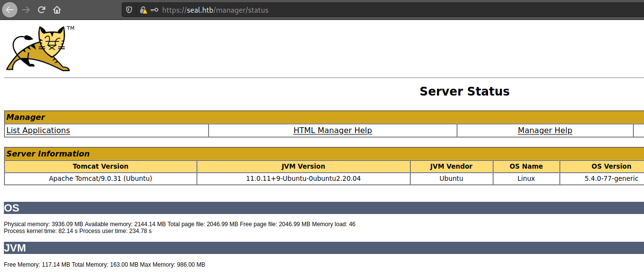Image resolution: width=644 pixels, height=272 pixels.
Task: Click the Server Information section header
Action: point(324,154)
